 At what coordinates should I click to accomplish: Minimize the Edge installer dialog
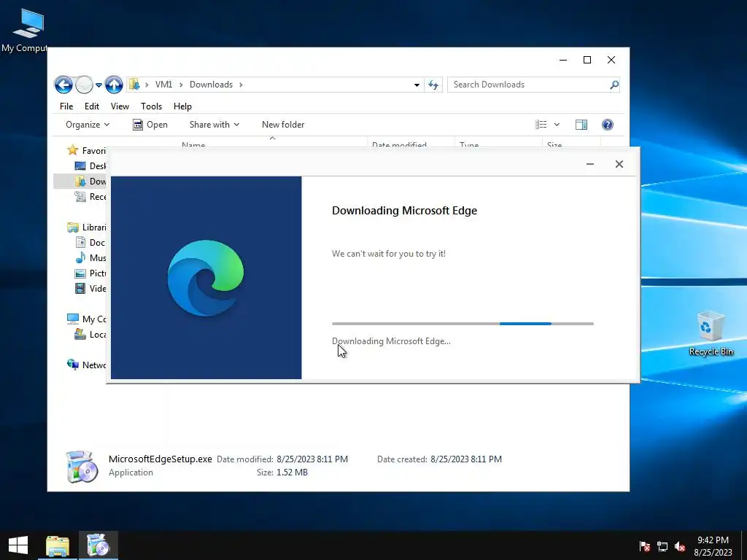tap(589, 164)
